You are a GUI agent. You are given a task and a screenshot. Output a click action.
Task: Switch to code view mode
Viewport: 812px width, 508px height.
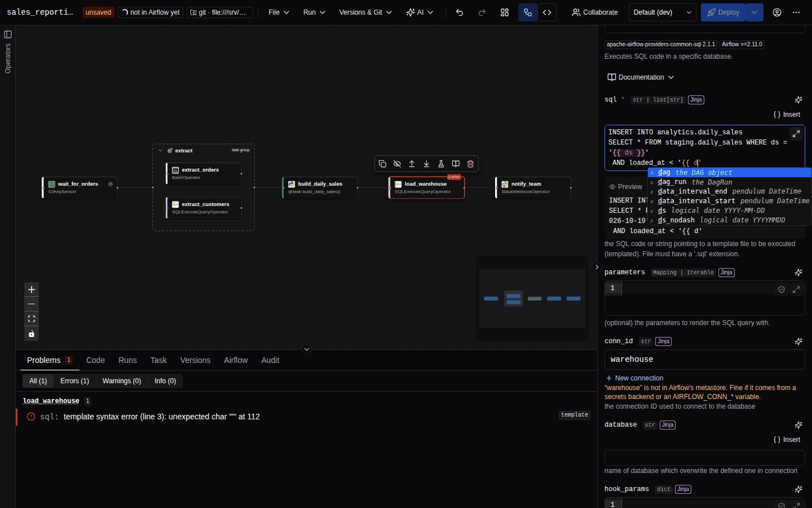tap(547, 12)
